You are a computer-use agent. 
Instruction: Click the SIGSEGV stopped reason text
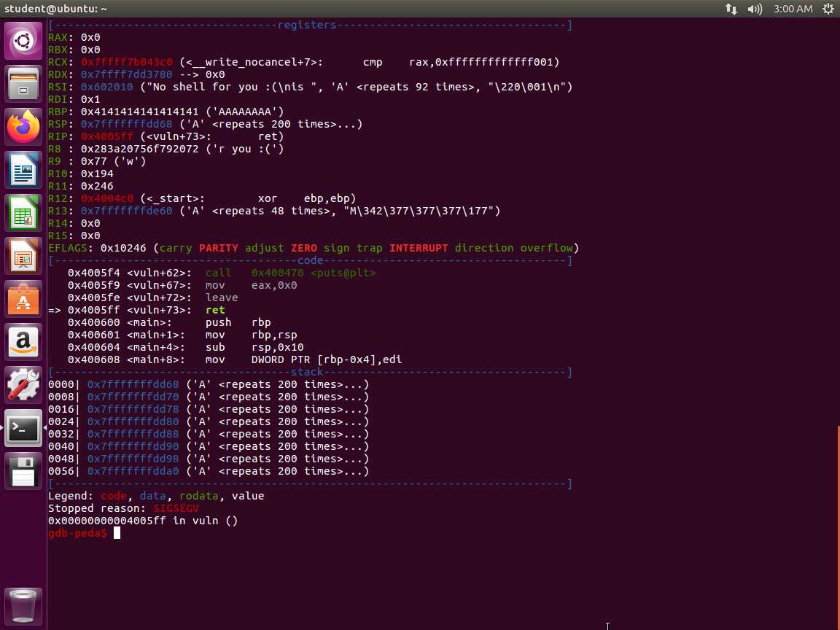[176, 508]
